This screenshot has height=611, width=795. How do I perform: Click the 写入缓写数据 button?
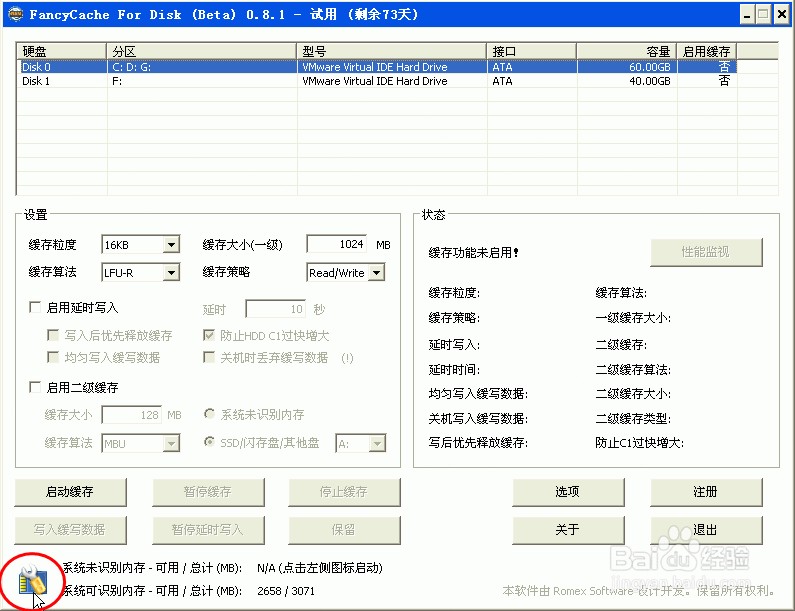tap(70, 530)
